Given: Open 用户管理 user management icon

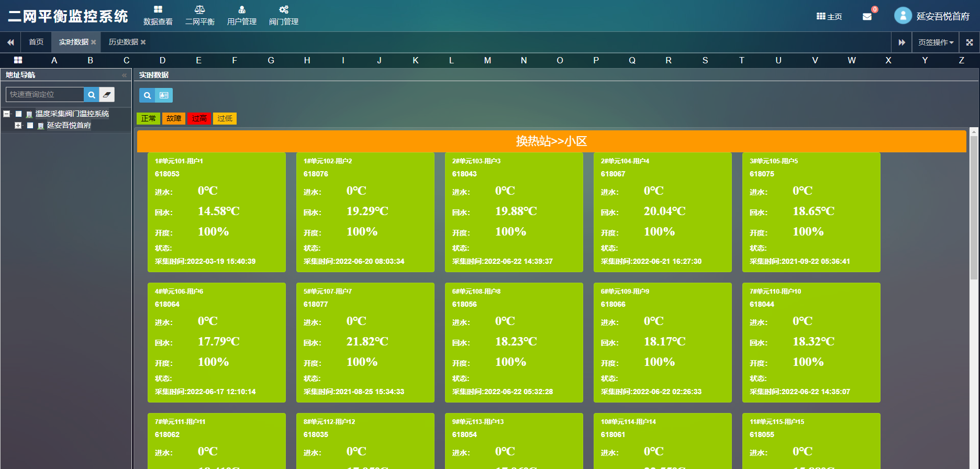Looking at the screenshot, I should (241, 9).
